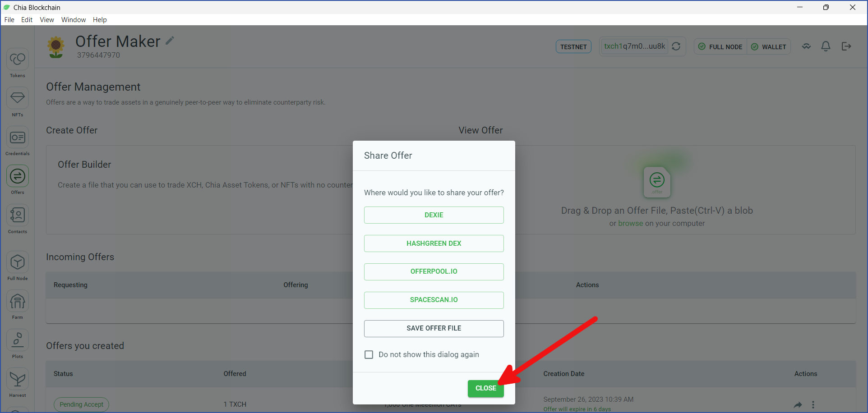Edit the Offer Maker wallet name pencil
868x413 pixels.
170,41
